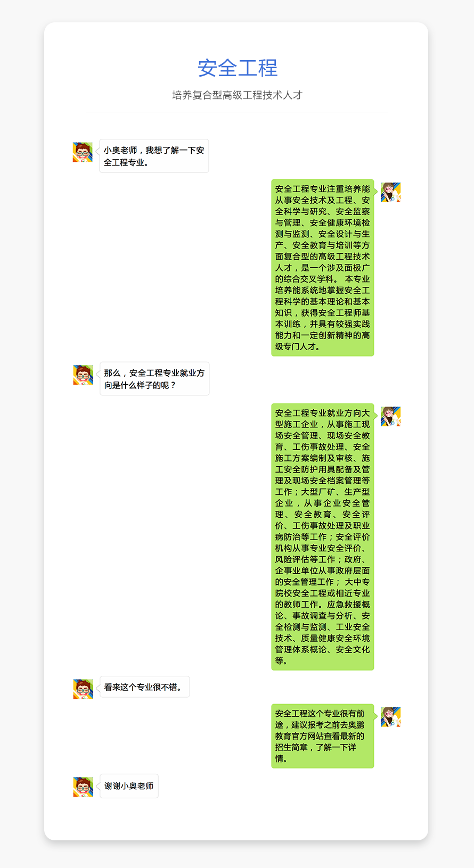Viewport: 474px width, 868px height.
Task: Select the bubble 小奥老师，我想了解一下安全工程专业
Action: coord(154,156)
